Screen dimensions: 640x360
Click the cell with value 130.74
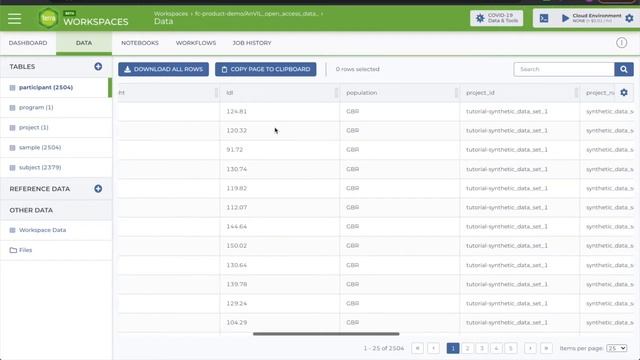tap(280, 169)
